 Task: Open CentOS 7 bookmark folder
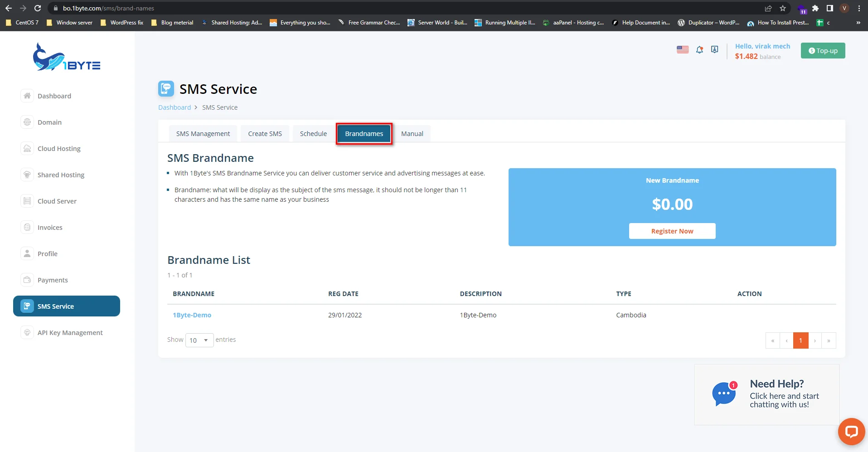click(22, 23)
